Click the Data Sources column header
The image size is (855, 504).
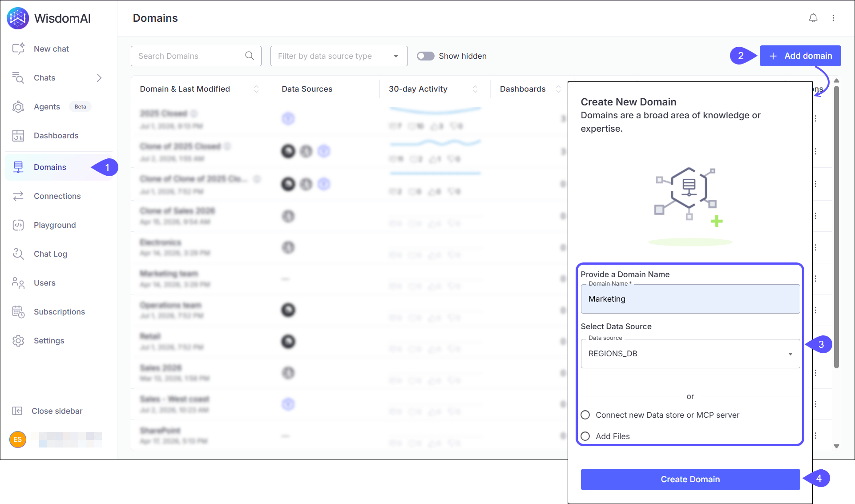pyautogui.click(x=307, y=89)
